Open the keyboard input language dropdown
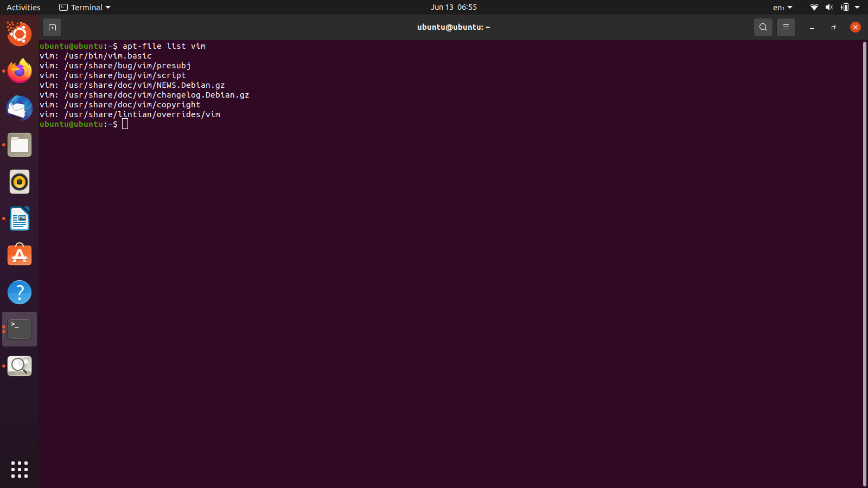 click(781, 7)
